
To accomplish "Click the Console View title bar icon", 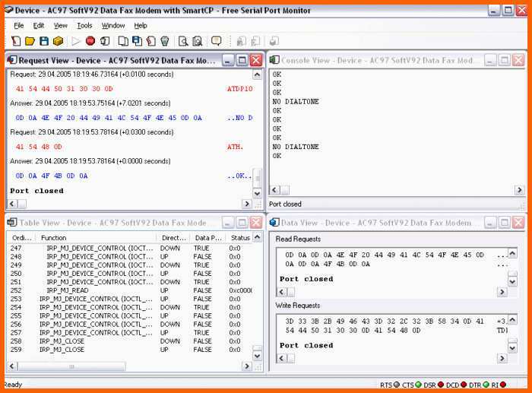I will (274, 60).
